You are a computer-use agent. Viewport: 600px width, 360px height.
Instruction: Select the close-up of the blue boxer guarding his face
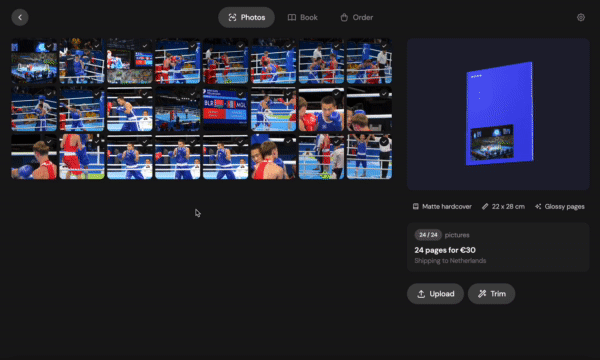(321, 109)
